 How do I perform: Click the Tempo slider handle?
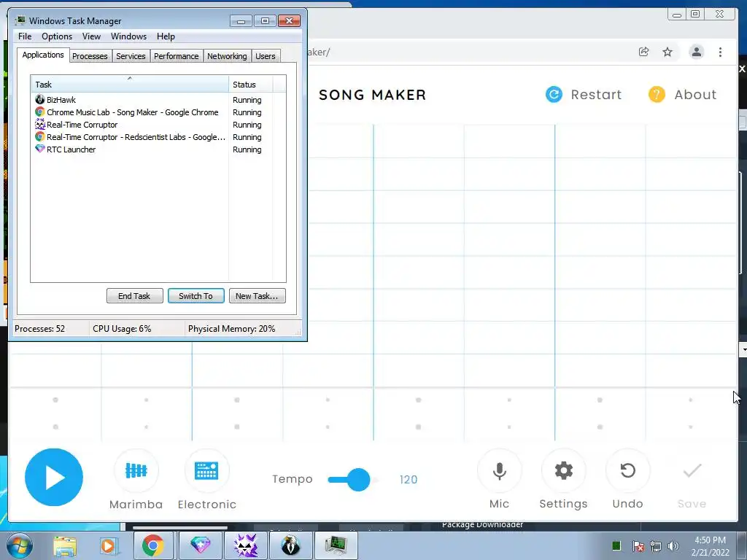(x=358, y=480)
